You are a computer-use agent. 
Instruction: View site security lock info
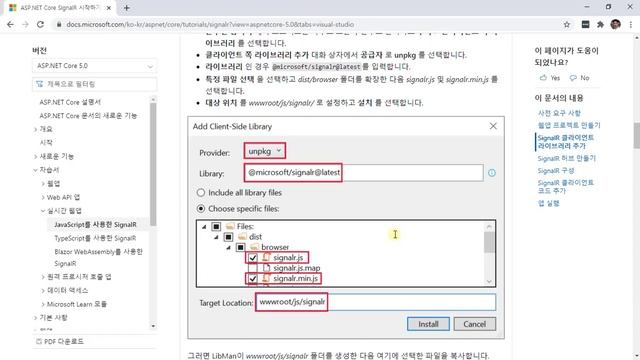click(x=59, y=24)
